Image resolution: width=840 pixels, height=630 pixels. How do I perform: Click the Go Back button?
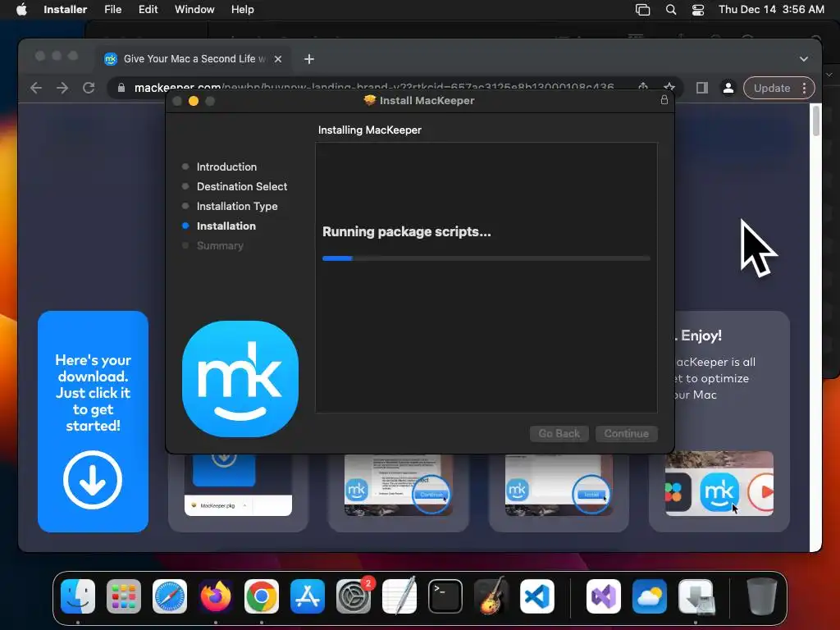coord(559,433)
